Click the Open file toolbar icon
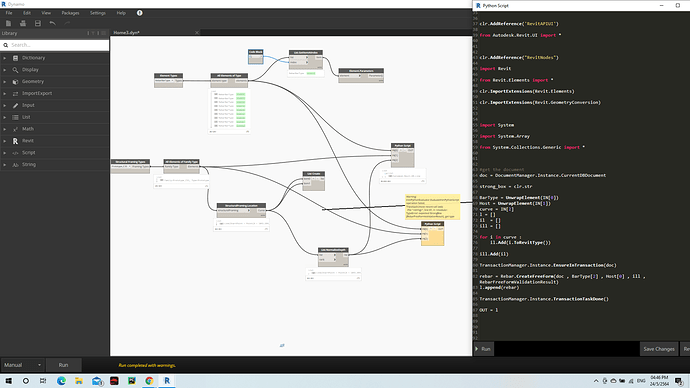690x388 pixels. (23, 23)
